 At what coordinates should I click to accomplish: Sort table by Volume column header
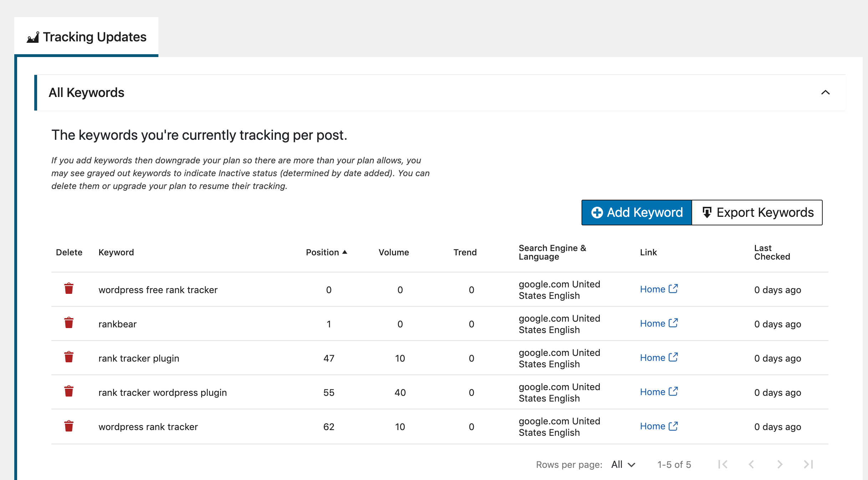394,252
